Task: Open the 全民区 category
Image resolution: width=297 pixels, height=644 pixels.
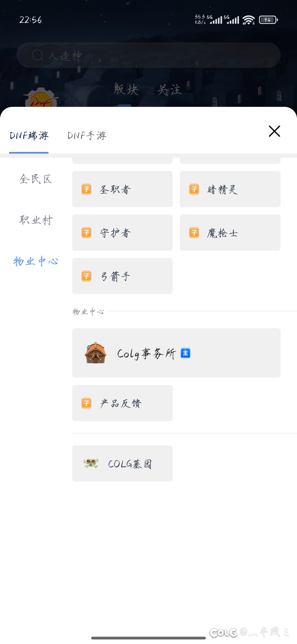Action: 36,179
